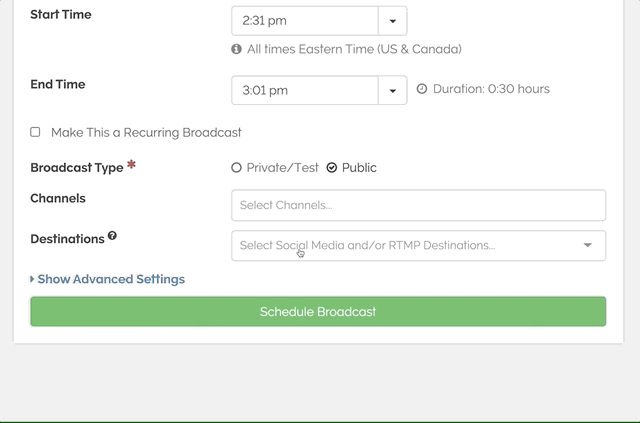The width and height of the screenshot is (640, 423).
Task: Select the Public broadcast type radio
Action: tap(332, 168)
